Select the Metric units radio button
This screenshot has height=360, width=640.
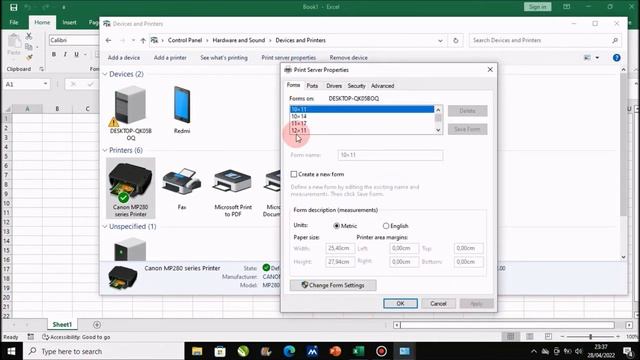(x=336, y=226)
